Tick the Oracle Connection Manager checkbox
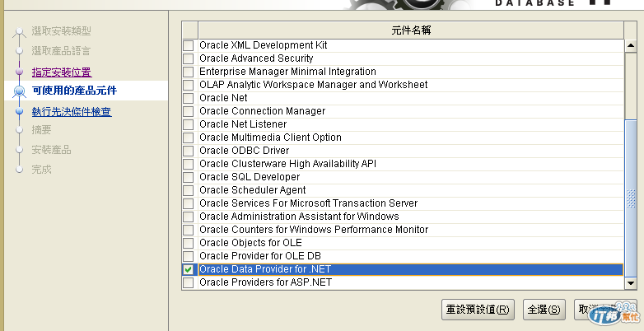The width and height of the screenshot is (644, 331). pos(188,111)
